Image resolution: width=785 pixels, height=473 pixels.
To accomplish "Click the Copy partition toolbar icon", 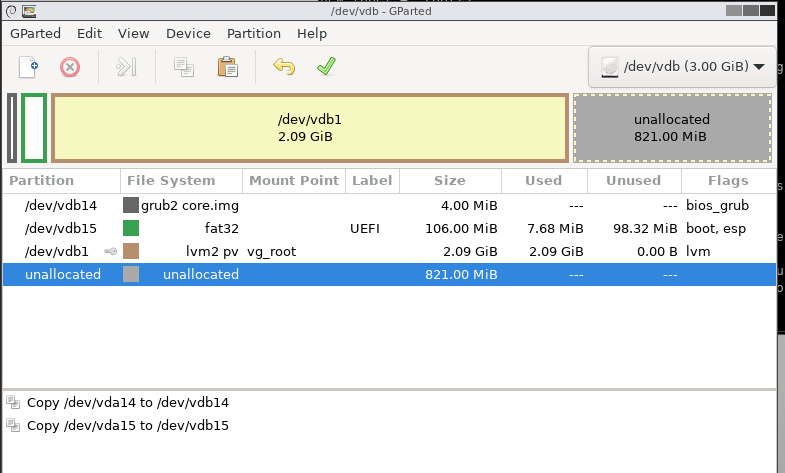I will click(183, 67).
